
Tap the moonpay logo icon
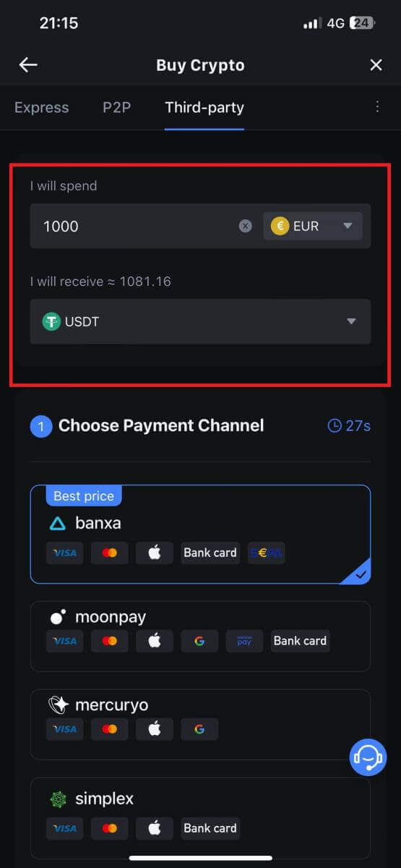pos(57,617)
